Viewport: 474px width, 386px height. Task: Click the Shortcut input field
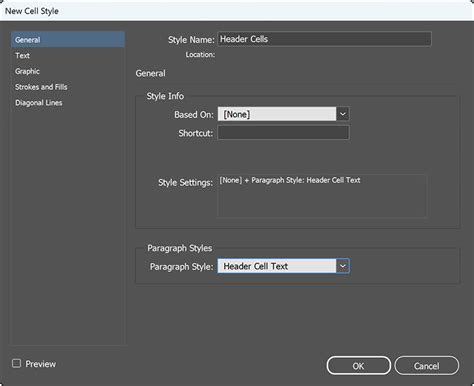pos(283,133)
